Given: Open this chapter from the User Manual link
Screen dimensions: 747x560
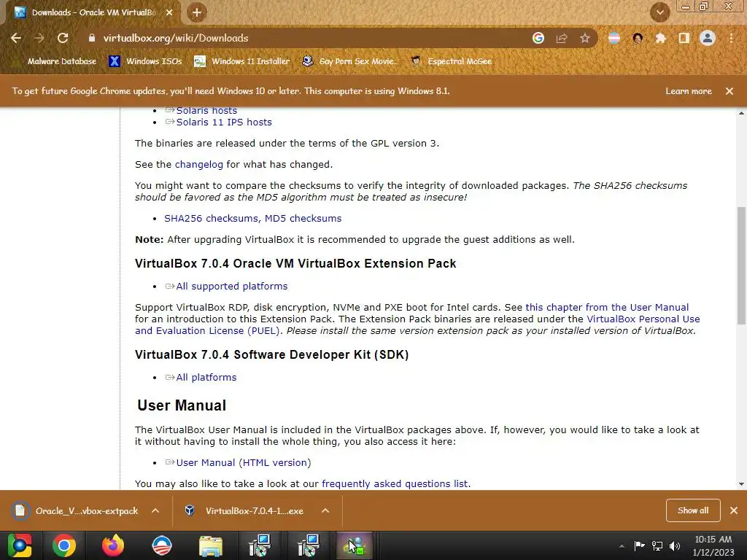Looking at the screenshot, I should [607, 307].
